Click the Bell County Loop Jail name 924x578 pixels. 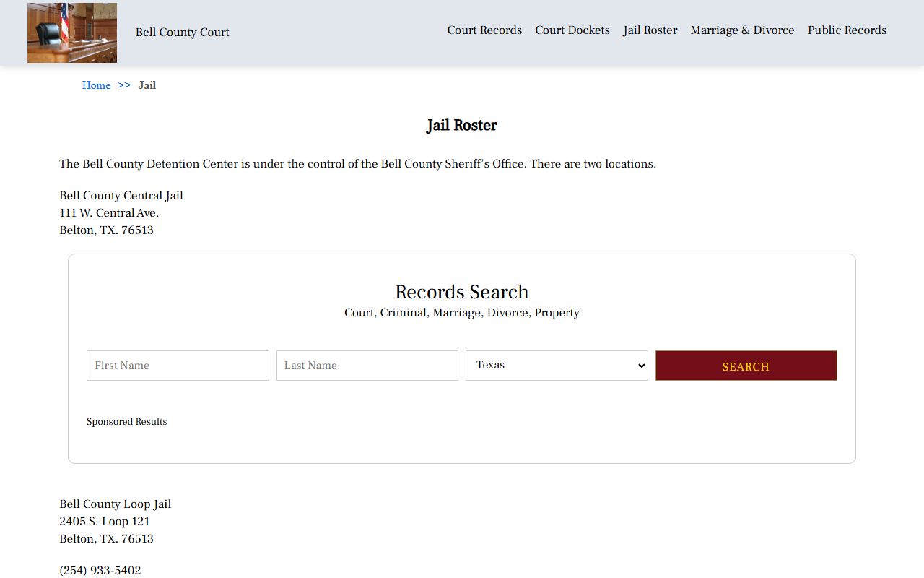click(x=115, y=504)
